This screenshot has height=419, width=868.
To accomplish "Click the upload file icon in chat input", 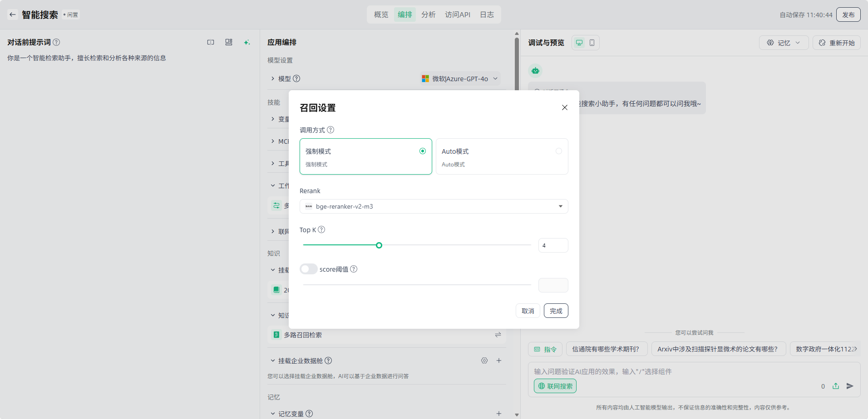I will click(x=836, y=386).
